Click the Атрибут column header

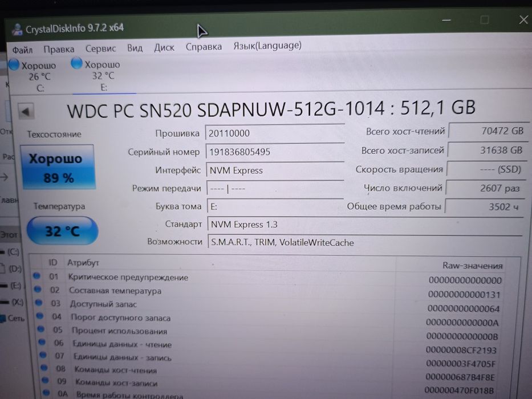(x=83, y=263)
